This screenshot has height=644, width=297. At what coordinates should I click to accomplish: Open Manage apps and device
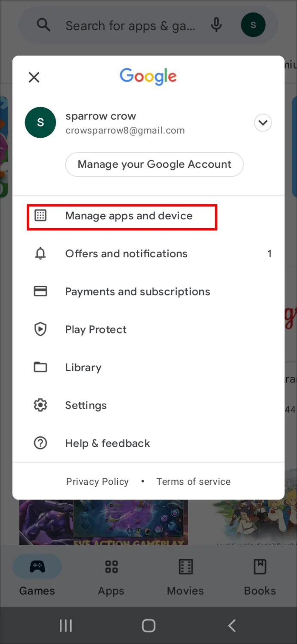tap(148, 216)
